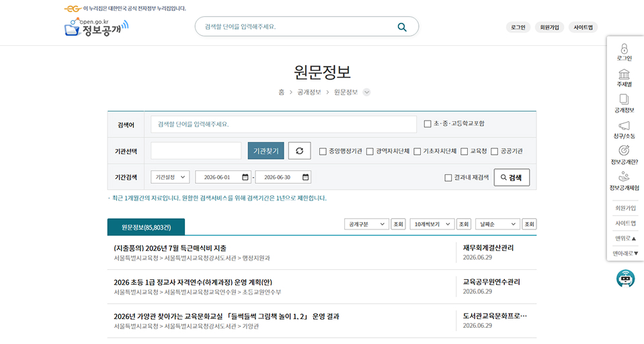Select the 원문정보(85,803건) tab

click(147, 227)
